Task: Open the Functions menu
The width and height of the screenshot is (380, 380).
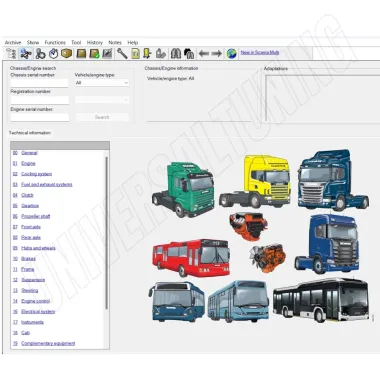Action: (55, 42)
